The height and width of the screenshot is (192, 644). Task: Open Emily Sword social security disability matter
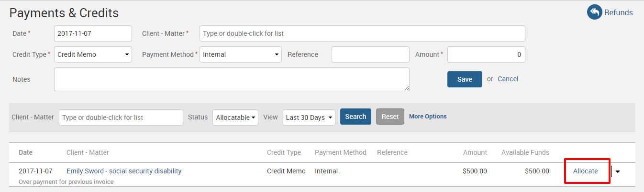[x=124, y=171]
